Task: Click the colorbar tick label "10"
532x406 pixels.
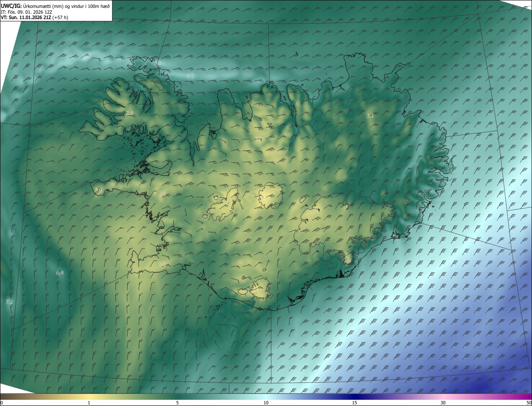Action: coord(266,403)
